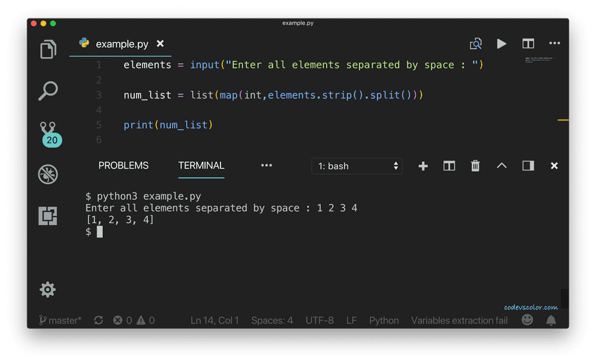Open the editor's more actions ellipsis menu
This screenshot has height=364, width=596.
pos(554,43)
